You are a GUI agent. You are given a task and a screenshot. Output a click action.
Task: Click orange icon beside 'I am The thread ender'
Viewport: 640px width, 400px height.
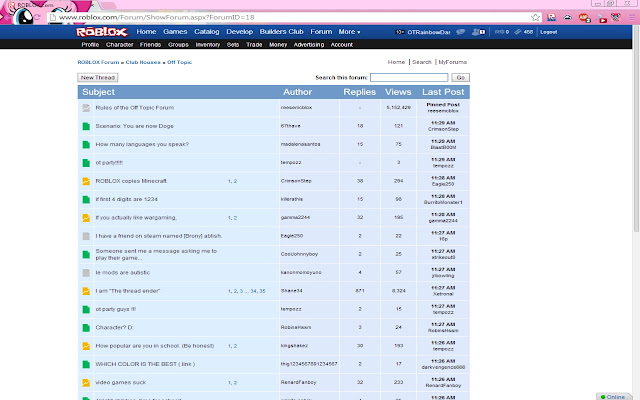(x=86, y=291)
